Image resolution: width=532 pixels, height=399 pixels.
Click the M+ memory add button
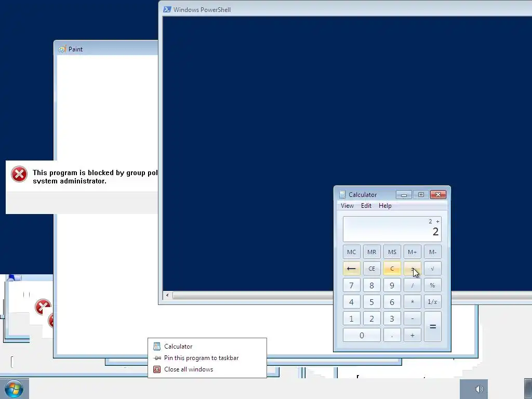coord(412,252)
